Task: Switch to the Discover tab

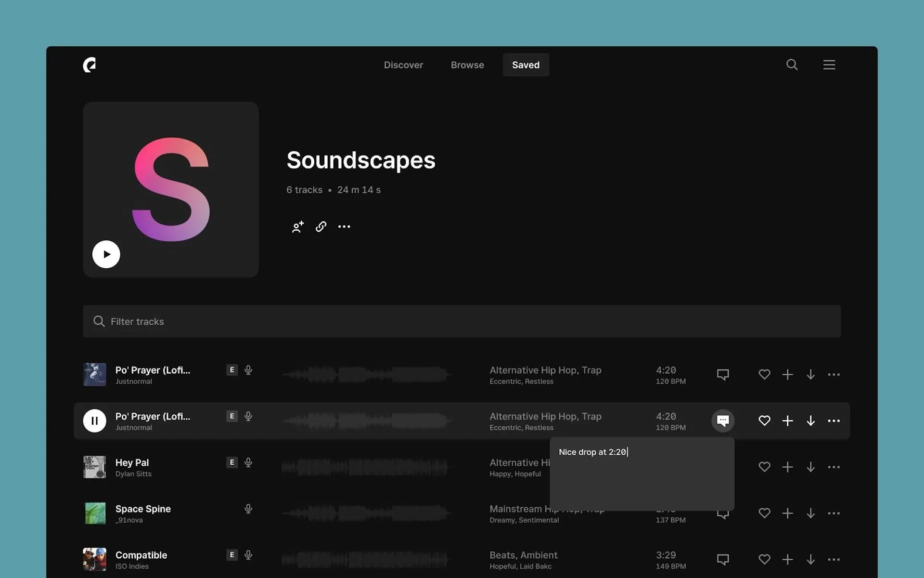Action: [403, 65]
